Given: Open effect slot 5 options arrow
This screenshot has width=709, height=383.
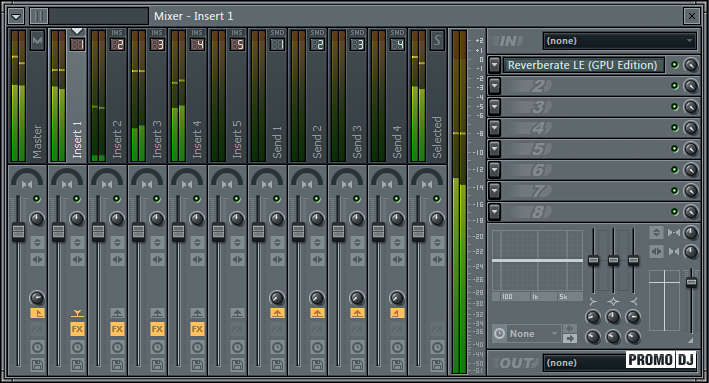Looking at the screenshot, I should tap(495, 149).
